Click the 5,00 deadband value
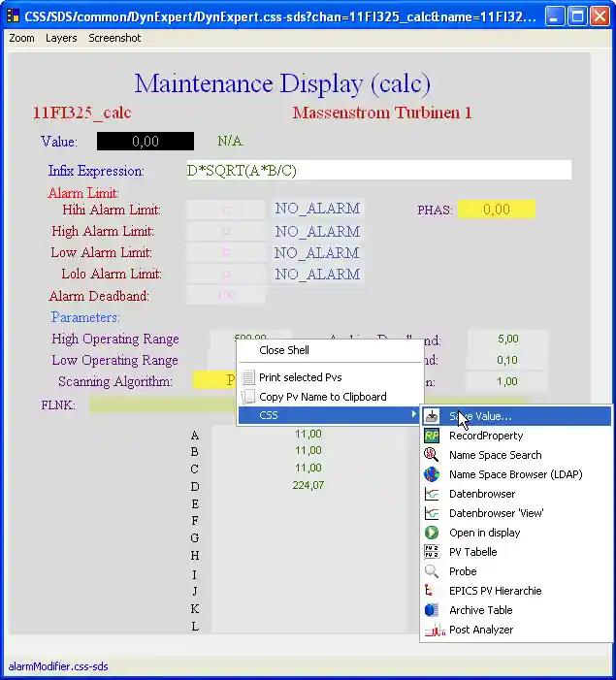 [x=507, y=339]
